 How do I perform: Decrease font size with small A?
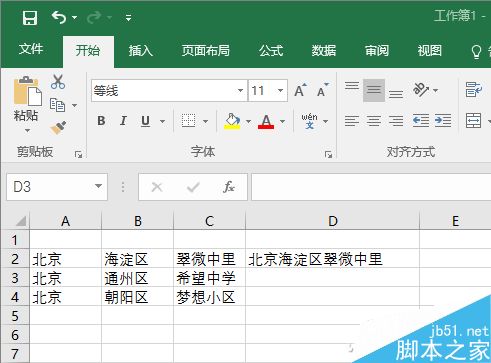(x=323, y=90)
